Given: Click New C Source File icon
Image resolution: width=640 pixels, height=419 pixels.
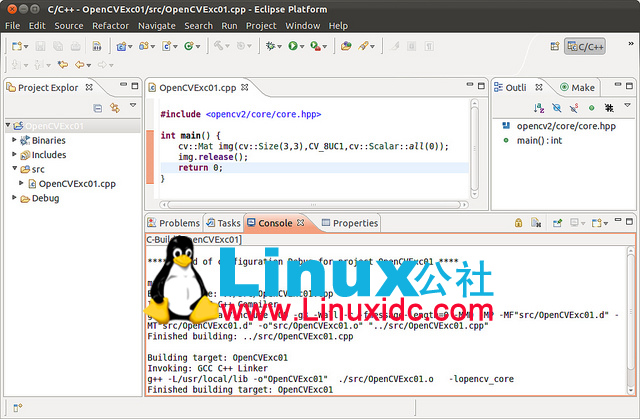Looking at the screenshot, I should click(167, 46).
